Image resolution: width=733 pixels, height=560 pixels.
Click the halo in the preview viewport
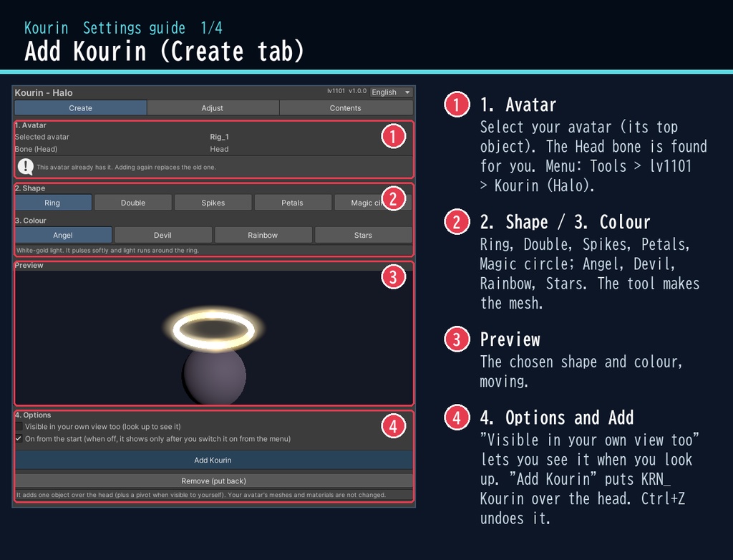click(x=213, y=330)
